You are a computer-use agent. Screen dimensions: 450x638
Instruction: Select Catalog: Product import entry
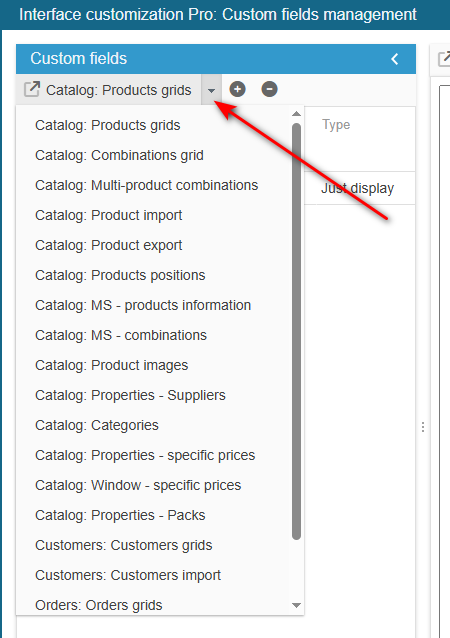pos(109,215)
